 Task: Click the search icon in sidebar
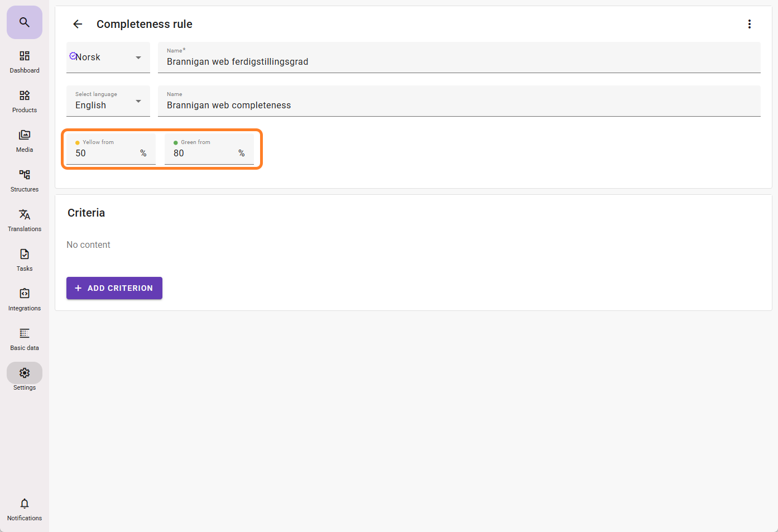24,22
